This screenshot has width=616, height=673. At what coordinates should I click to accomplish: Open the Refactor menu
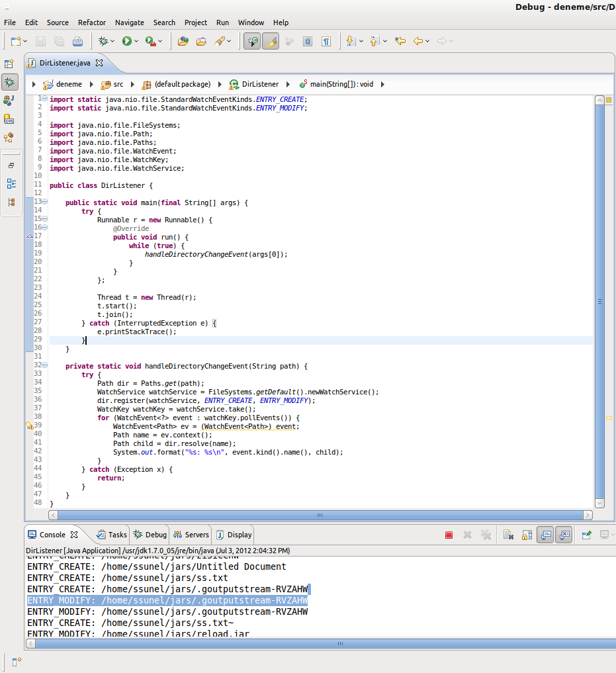click(x=91, y=22)
